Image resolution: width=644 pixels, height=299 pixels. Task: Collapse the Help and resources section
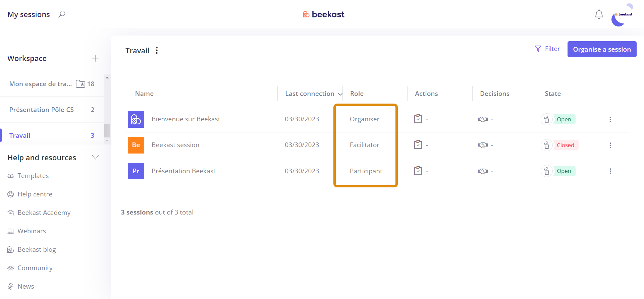[x=95, y=157]
